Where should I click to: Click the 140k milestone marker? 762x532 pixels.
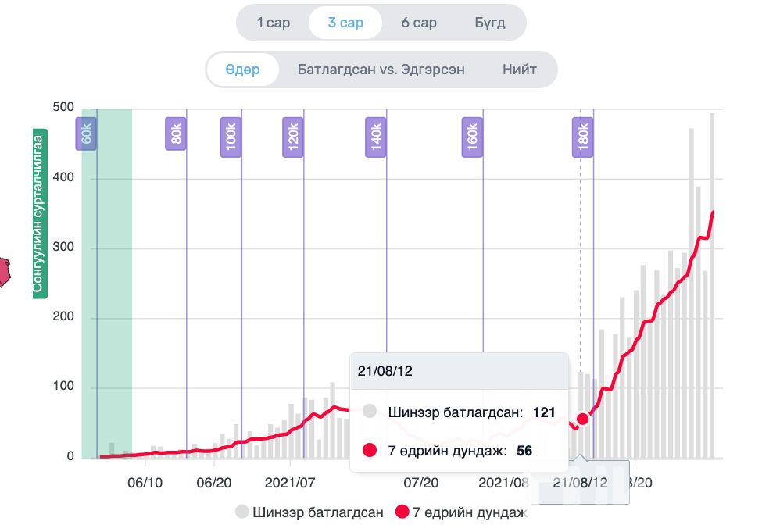click(376, 134)
